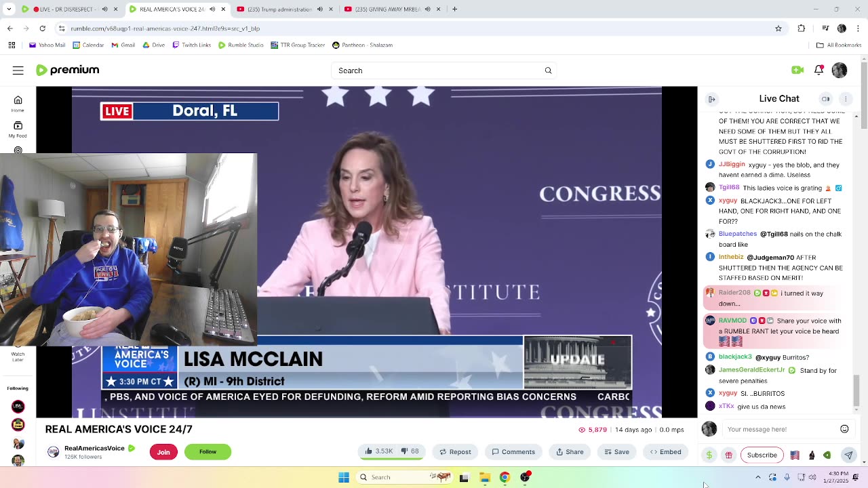Save the video to a playlist

click(x=617, y=451)
